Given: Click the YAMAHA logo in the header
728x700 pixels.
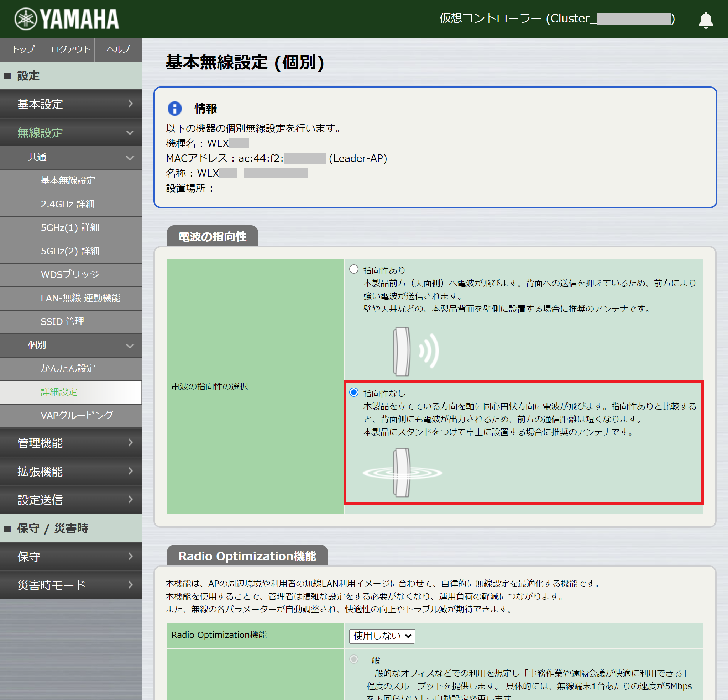Looking at the screenshot, I should point(66,19).
